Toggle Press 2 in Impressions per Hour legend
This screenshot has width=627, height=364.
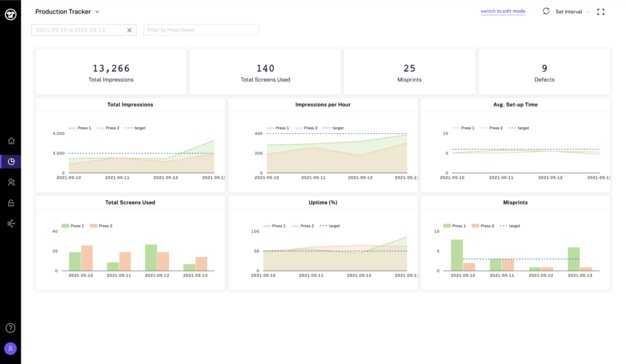coord(305,128)
